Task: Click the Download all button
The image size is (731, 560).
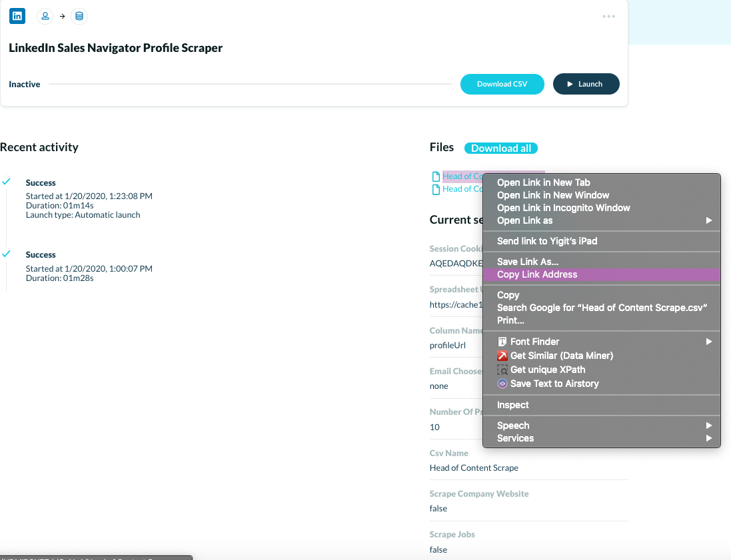Action: (501, 148)
